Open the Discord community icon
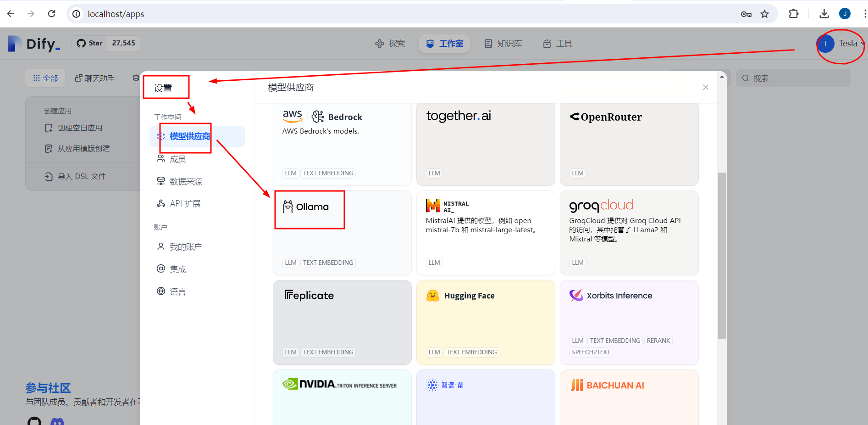868x425 pixels. click(x=57, y=421)
